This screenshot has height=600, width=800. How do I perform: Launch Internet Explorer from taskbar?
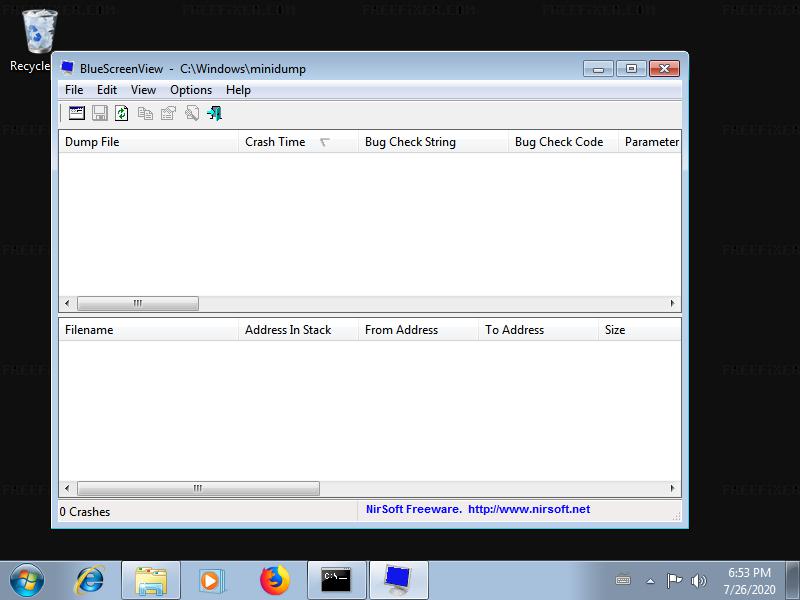pos(90,580)
